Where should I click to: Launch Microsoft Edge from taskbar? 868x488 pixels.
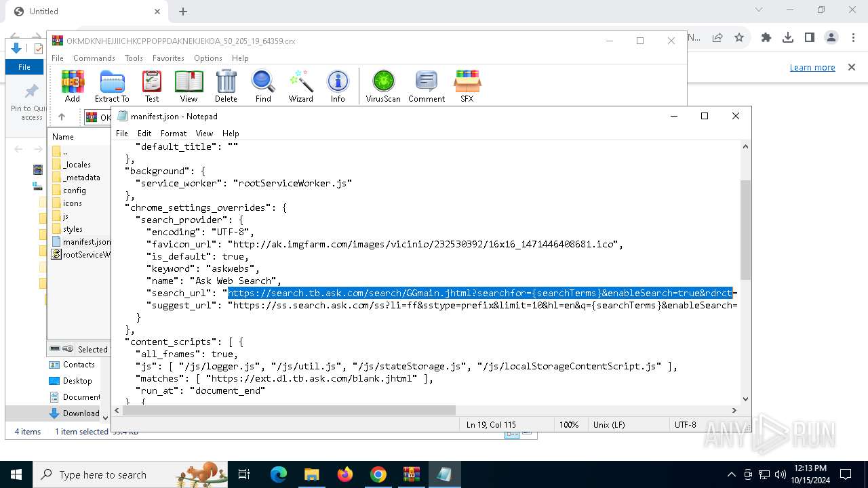[x=279, y=474]
